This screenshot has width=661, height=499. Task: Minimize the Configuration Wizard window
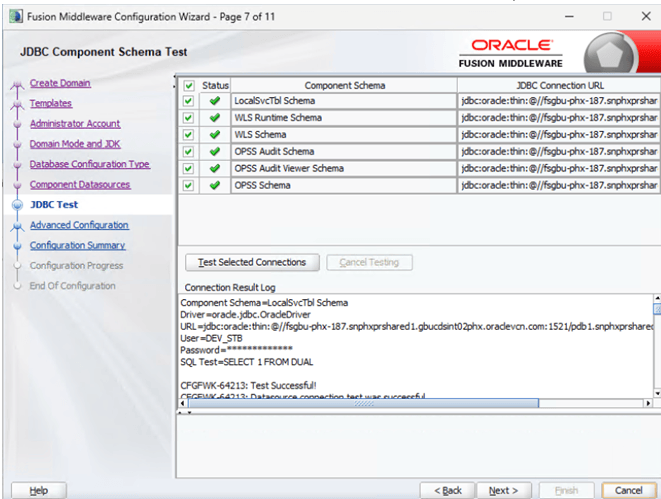coord(569,16)
